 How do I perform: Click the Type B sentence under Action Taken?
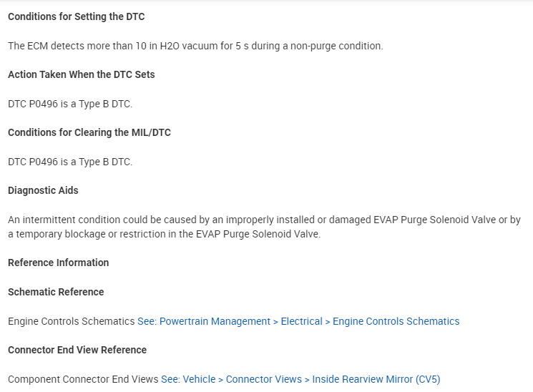tap(70, 104)
